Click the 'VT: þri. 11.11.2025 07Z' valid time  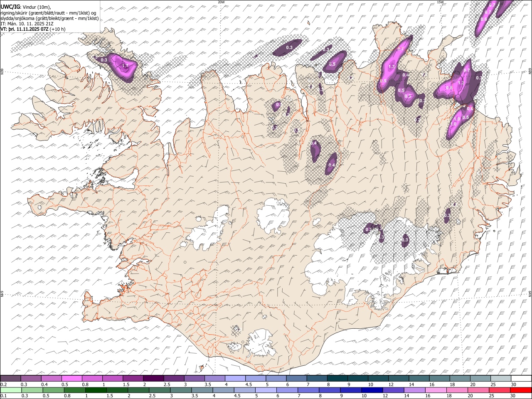click(25, 29)
